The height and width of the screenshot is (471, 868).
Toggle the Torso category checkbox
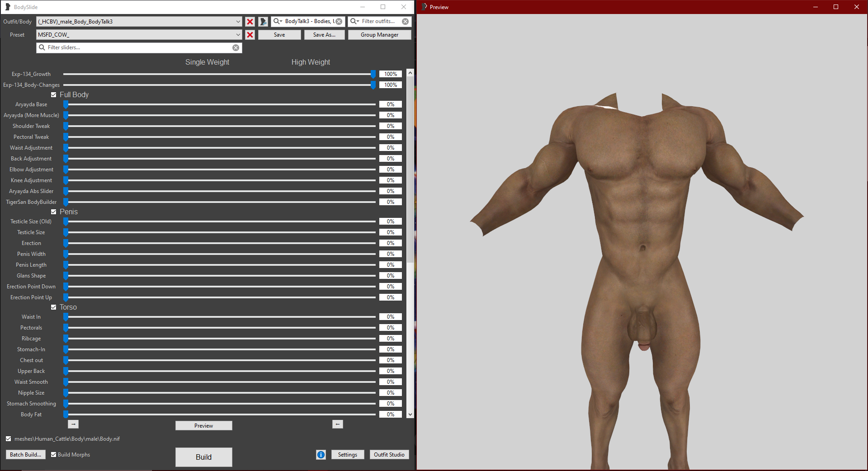[x=54, y=307]
